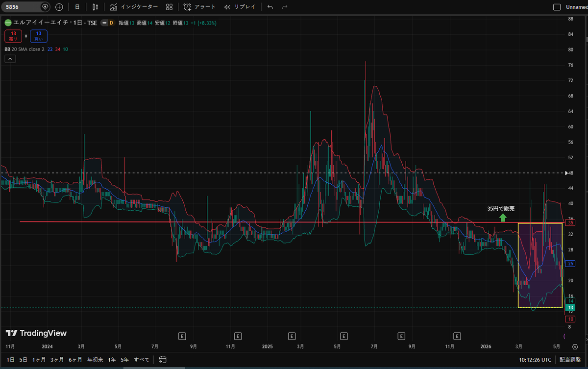Open the go-to-date calendar icon
The height and width of the screenshot is (369, 588).
click(x=163, y=360)
